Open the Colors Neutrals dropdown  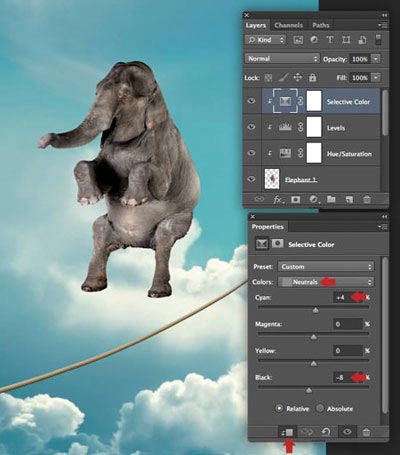click(326, 282)
